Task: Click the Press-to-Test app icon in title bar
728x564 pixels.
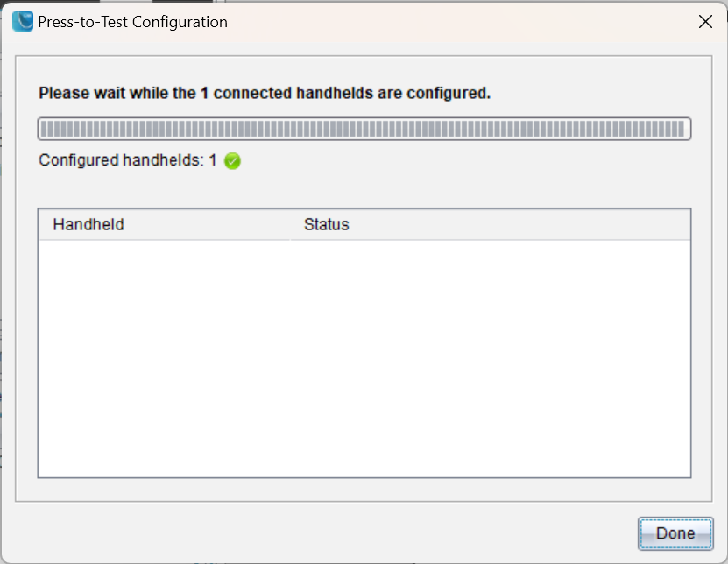Action: point(23,22)
